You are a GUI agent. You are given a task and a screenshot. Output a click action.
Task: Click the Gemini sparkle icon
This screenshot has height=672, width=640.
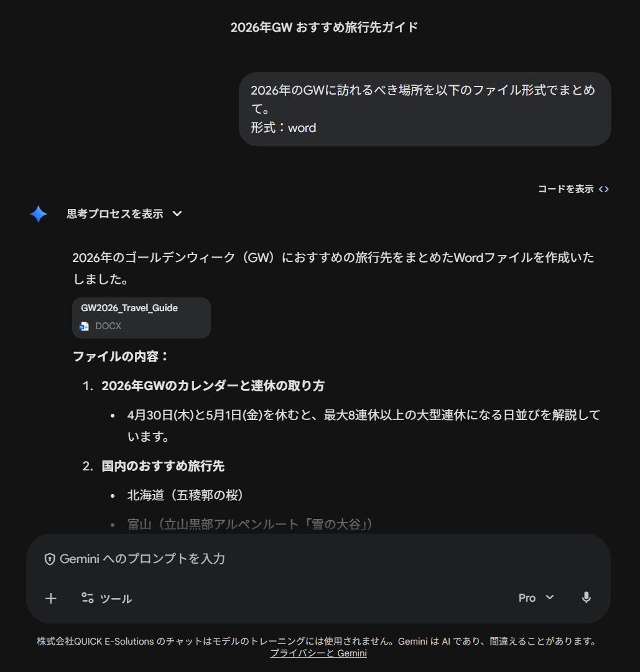coord(38,214)
